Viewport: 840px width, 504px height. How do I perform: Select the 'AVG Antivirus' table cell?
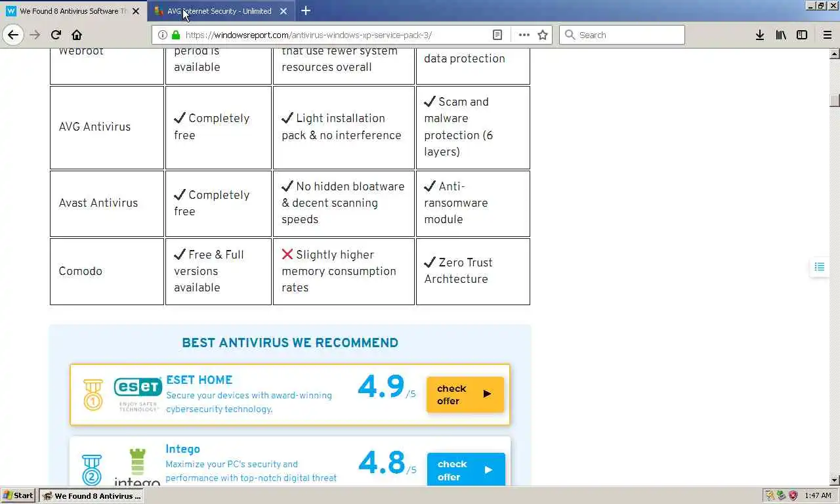pos(107,127)
